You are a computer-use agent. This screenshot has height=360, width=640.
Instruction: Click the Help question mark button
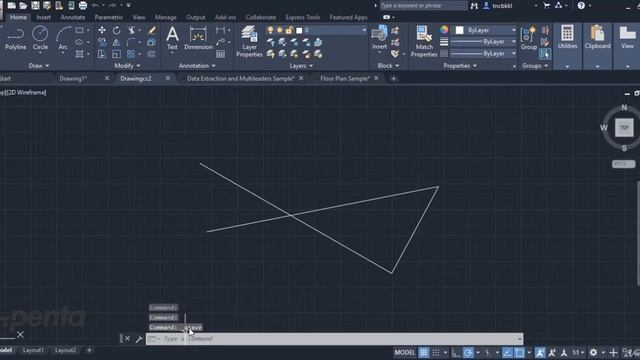tap(581, 5)
